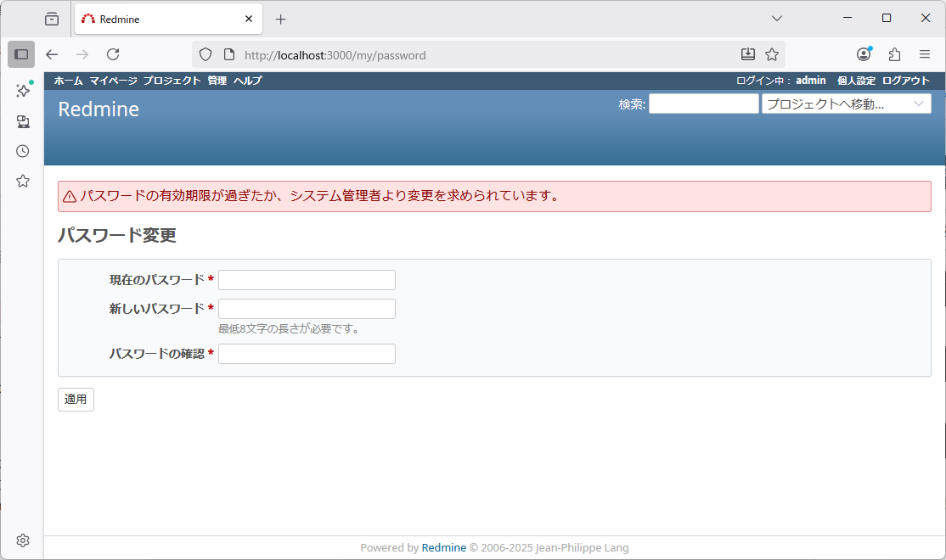This screenshot has width=946, height=560.
Task: Click the 検索 search label link
Action: [x=631, y=104]
